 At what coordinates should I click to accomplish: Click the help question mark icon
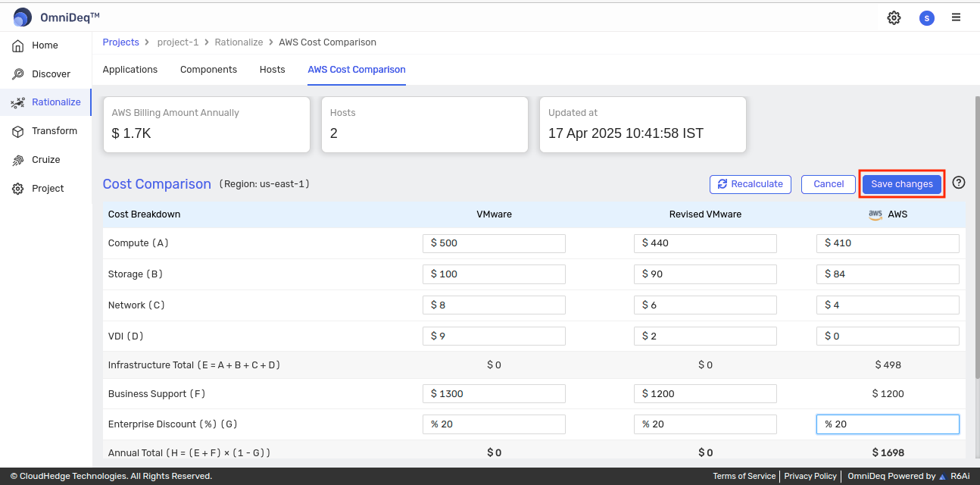959,183
